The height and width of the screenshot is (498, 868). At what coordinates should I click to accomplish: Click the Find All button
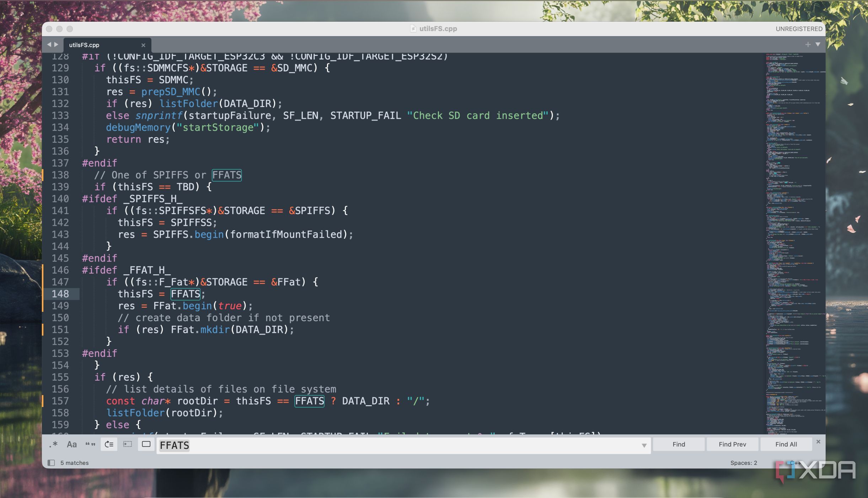pos(786,444)
